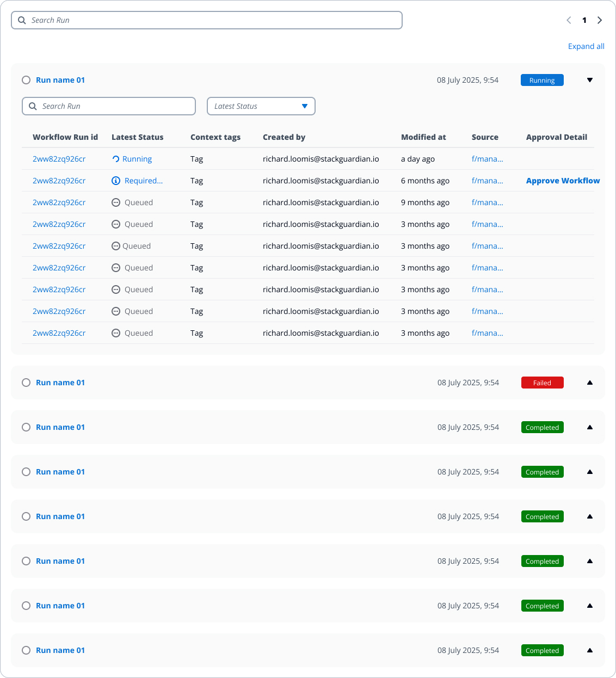The width and height of the screenshot is (616, 678).
Task: Click the Running status badge
Action: (x=542, y=80)
